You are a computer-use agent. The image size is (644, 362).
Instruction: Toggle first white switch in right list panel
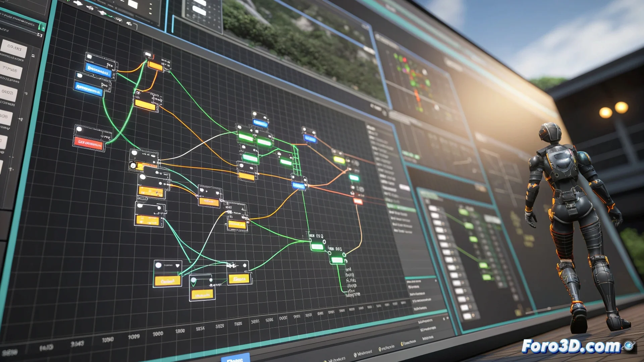(x=433, y=208)
